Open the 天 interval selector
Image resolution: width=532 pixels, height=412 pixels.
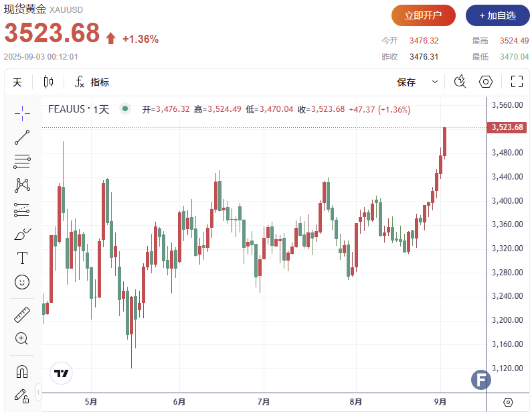17,82
